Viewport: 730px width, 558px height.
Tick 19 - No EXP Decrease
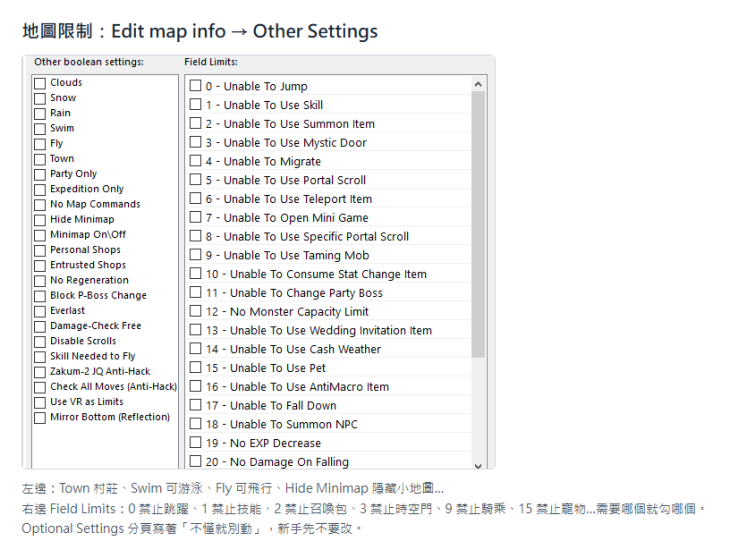(x=196, y=442)
